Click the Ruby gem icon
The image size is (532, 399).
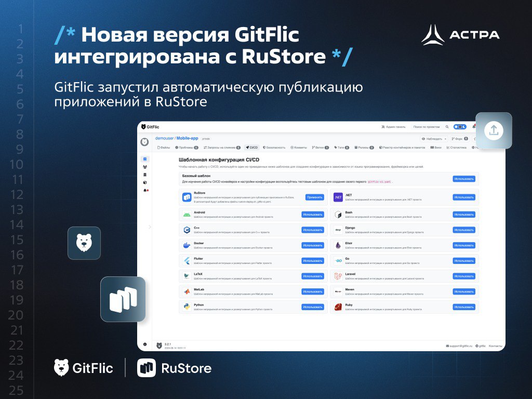click(x=338, y=307)
